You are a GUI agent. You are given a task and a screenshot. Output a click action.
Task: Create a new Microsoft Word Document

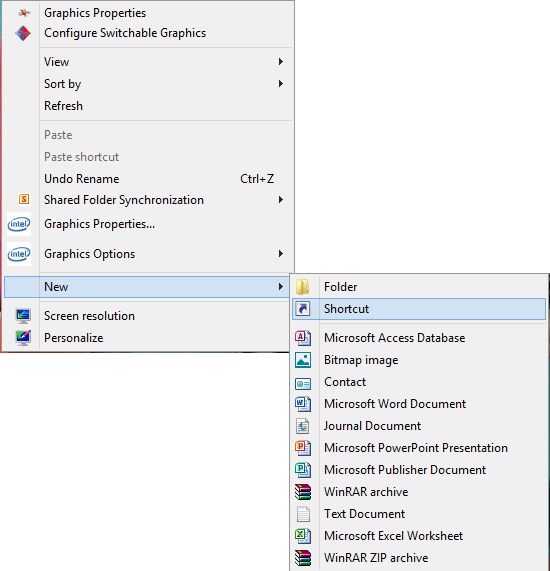(419, 404)
